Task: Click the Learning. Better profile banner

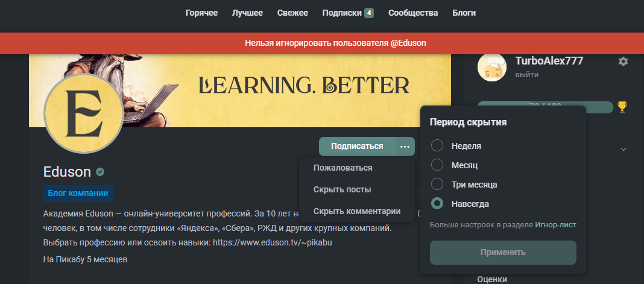Action: click(240, 90)
